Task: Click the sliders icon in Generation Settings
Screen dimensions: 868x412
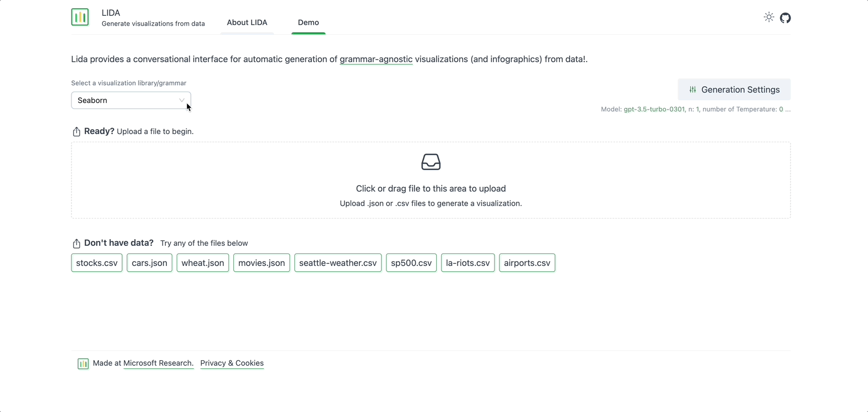Action: coord(692,89)
